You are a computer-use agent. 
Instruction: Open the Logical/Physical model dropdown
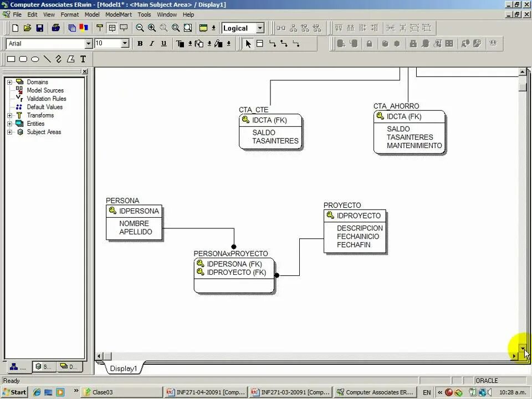point(259,28)
